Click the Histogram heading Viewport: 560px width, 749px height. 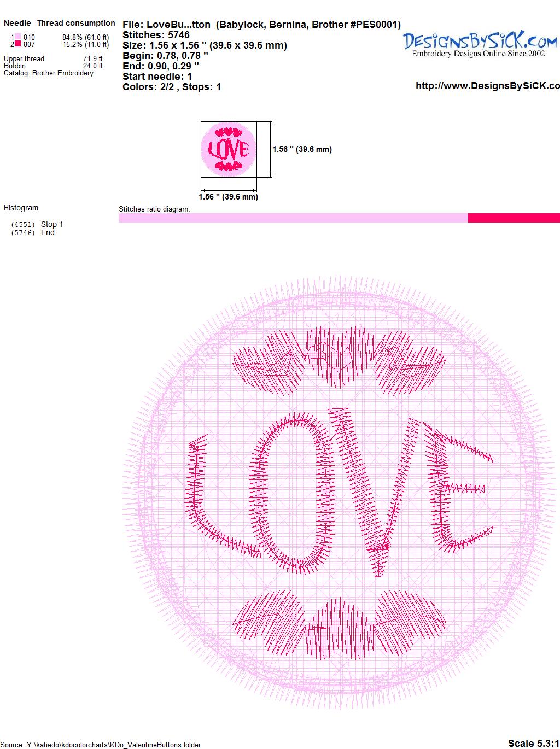click(21, 208)
